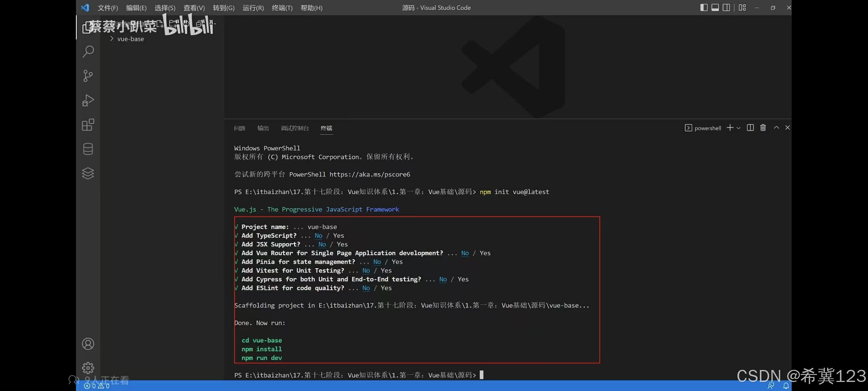The image size is (868, 391).
Task: Open the 终端(T) menu
Action: tap(282, 8)
